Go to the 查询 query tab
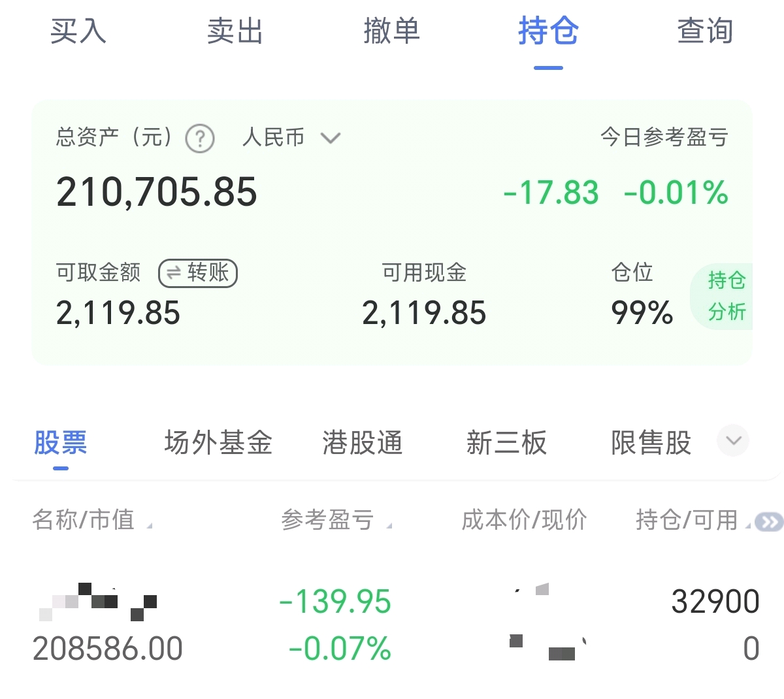 tap(705, 31)
